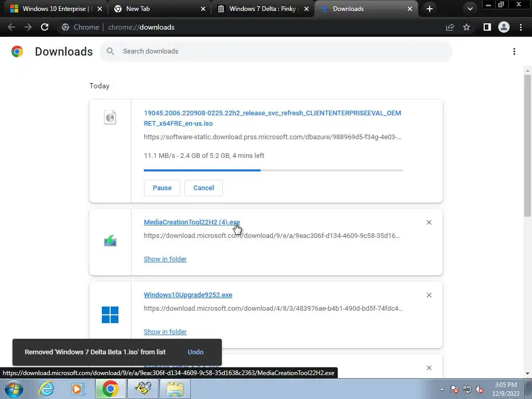Open MediaCreationTool22H2 (4).exe link
The width and height of the screenshot is (532, 399).
click(192, 222)
